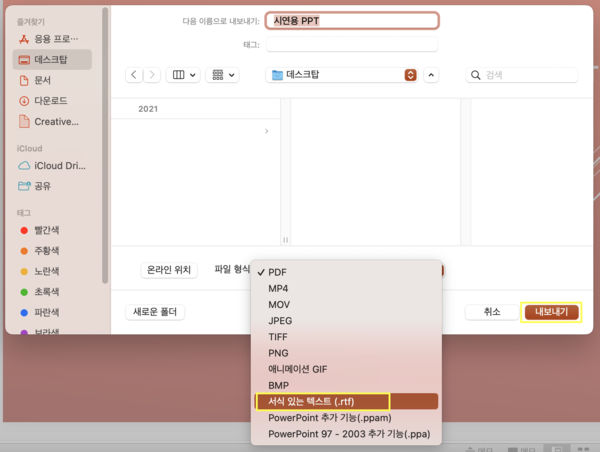Select the 2021 folder row
Image resolution: width=600 pixels, height=452 pixels.
click(x=196, y=109)
